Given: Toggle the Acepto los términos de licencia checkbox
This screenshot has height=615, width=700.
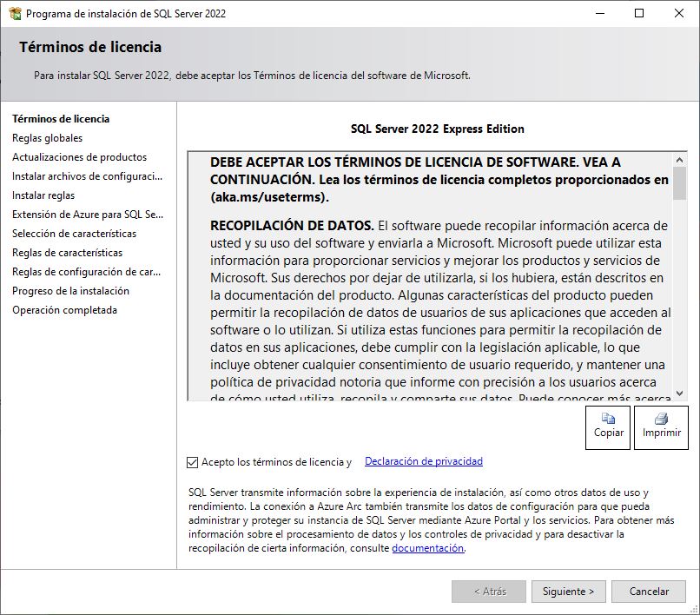Looking at the screenshot, I should coord(193,462).
